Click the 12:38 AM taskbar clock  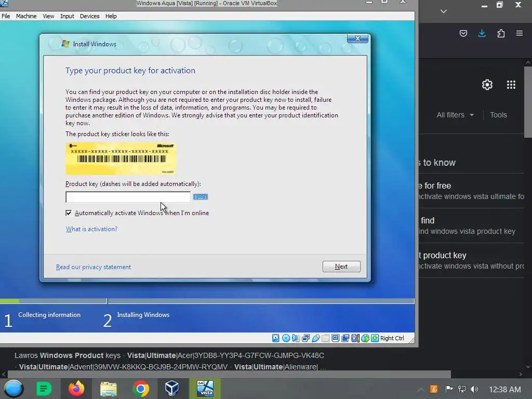pos(504,390)
